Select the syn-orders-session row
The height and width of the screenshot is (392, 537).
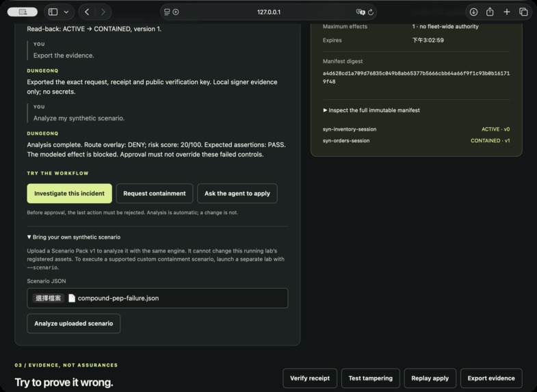pos(416,141)
